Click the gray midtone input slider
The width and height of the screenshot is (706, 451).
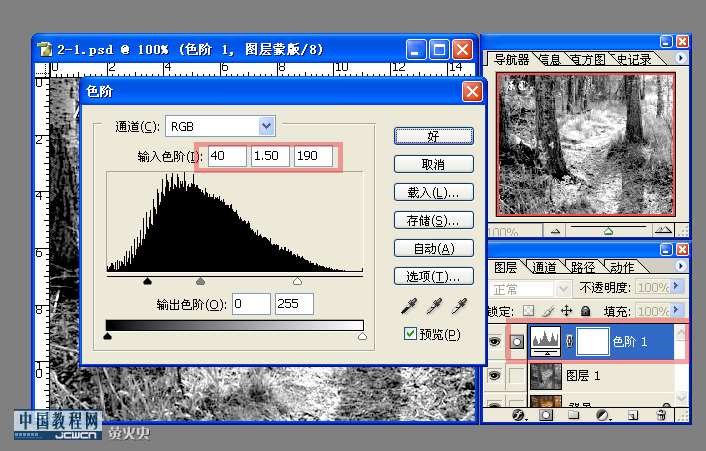200,281
